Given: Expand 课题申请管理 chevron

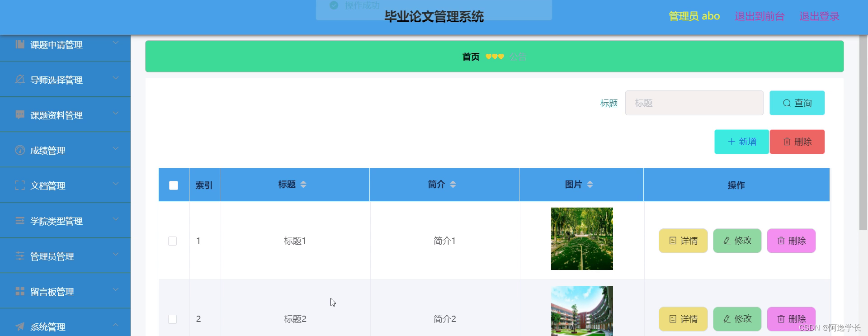Looking at the screenshot, I should [x=116, y=43].
